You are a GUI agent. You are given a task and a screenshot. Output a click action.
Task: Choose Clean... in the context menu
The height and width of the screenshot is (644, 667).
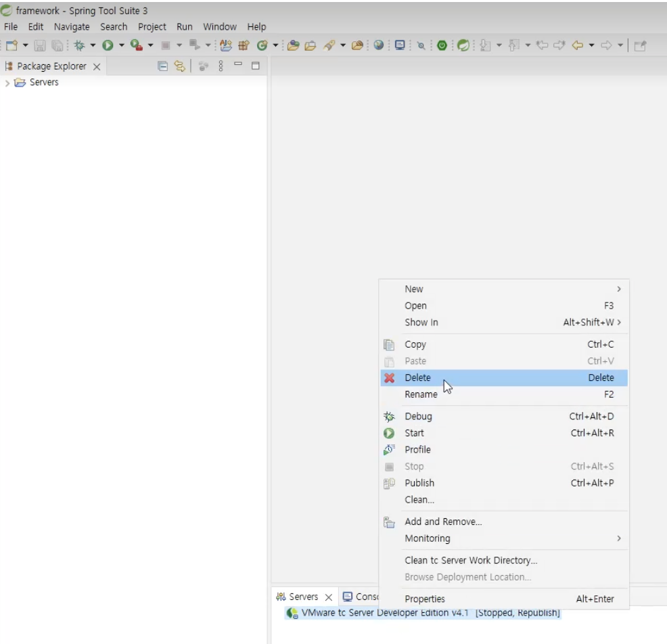504,499
